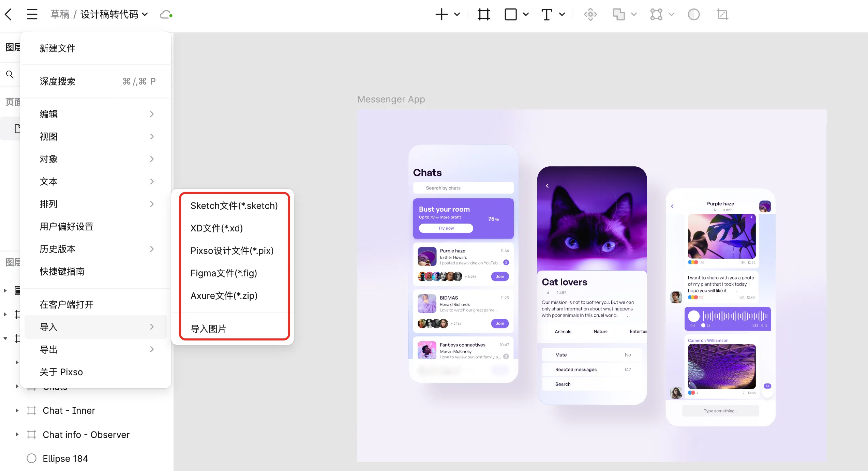The width and height of the screenshot is (868, 471).
Task: Choose Figma文件(*.fig) import option
Action: 224,273
